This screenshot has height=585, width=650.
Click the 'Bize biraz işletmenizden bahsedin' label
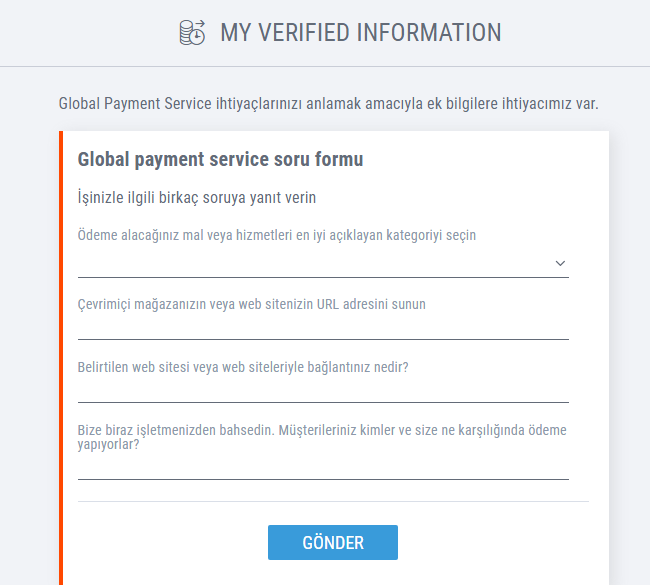coord(322,437)
